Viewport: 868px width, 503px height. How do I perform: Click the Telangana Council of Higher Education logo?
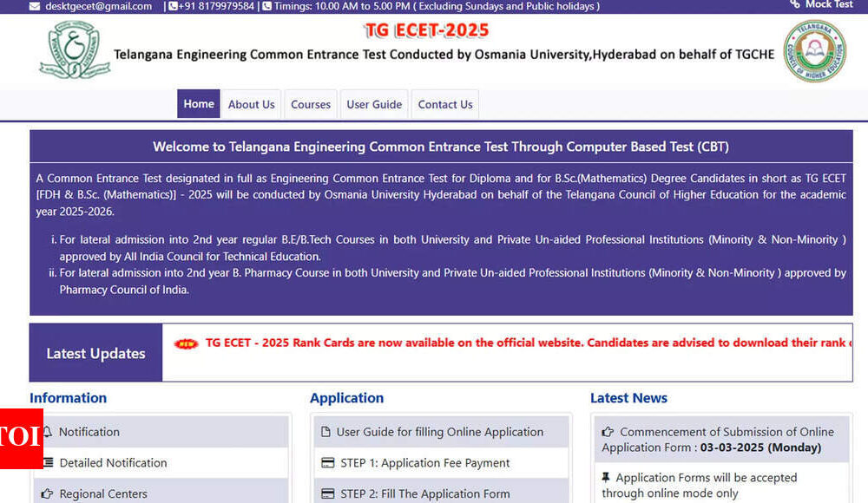tap(815, 51)
